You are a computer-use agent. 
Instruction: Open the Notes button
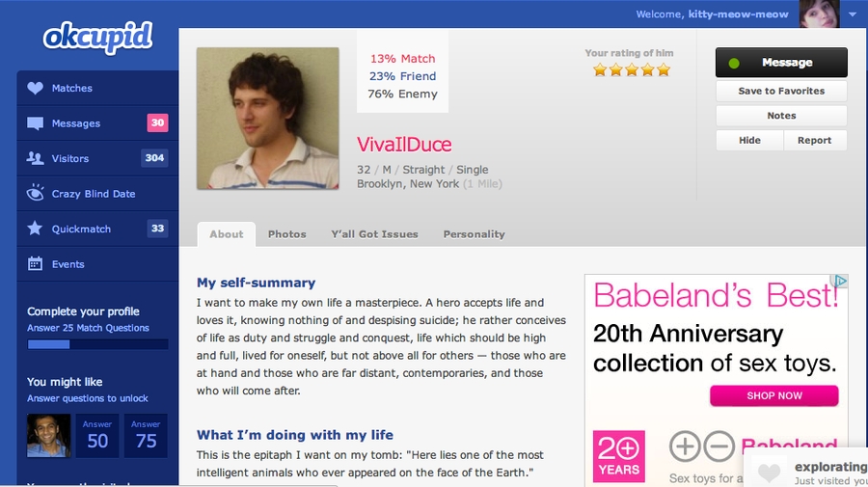coord(781,116)
